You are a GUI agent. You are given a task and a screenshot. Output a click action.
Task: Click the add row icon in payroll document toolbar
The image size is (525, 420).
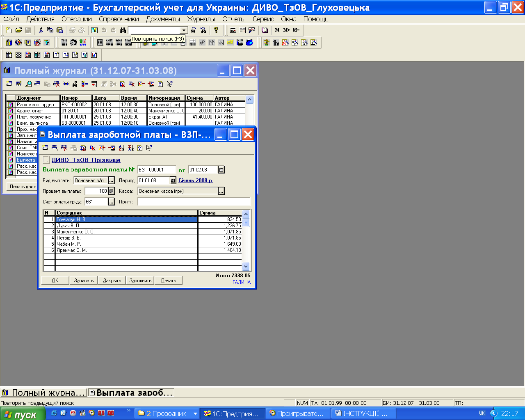[x=55, y=148]
